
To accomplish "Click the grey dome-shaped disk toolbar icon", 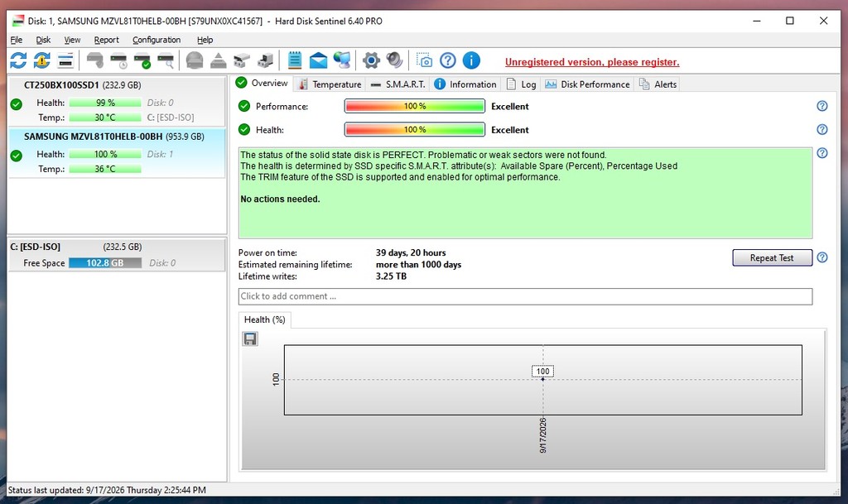I will [195, 60].
